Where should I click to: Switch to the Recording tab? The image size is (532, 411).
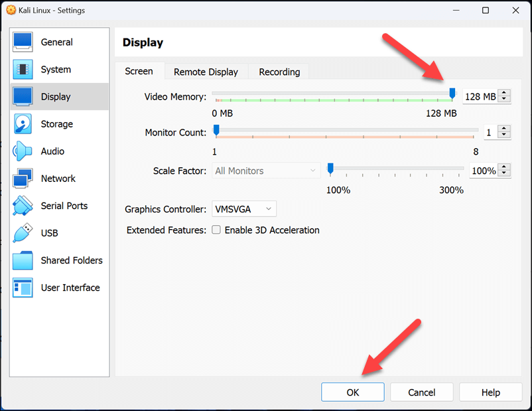(279, 72)
